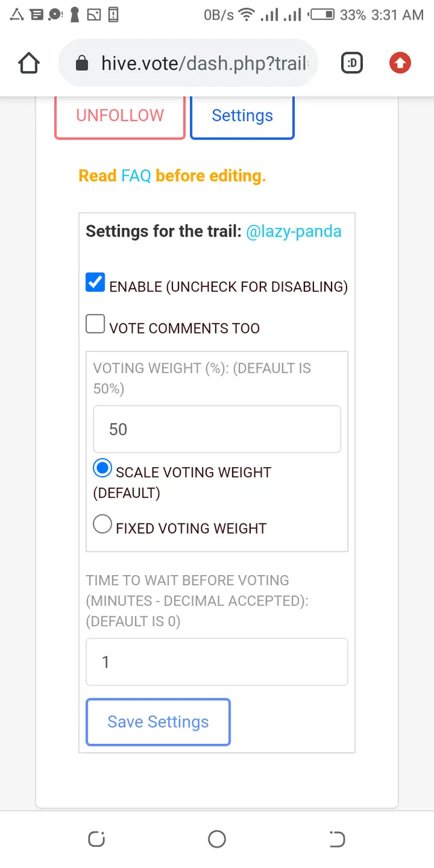
Task: Collapse the Settings panel button
Action: pyautogui.click(x=242, y=115)
